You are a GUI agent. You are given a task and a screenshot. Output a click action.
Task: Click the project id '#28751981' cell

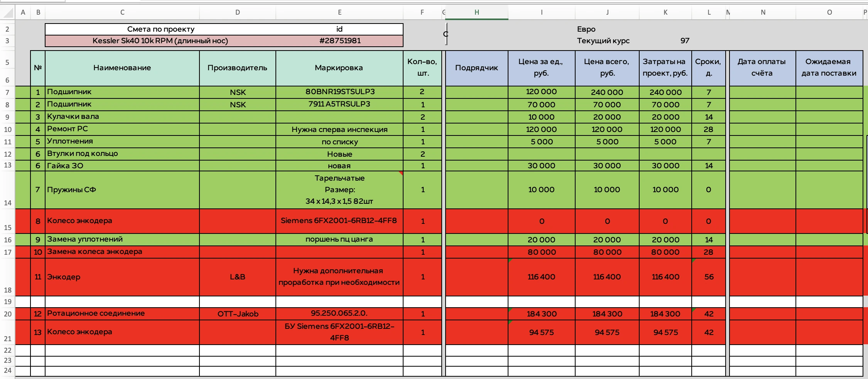(x=339, y=41)
